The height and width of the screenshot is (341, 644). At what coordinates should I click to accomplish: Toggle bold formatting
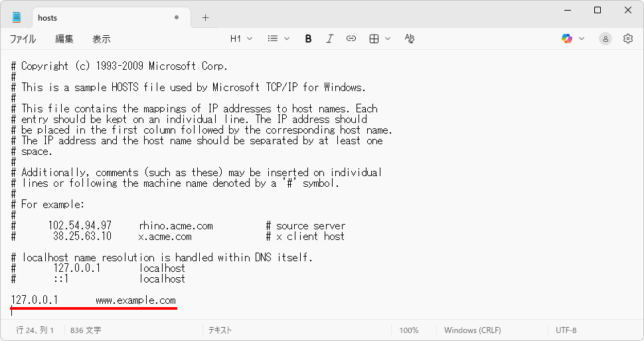(308, 39)
